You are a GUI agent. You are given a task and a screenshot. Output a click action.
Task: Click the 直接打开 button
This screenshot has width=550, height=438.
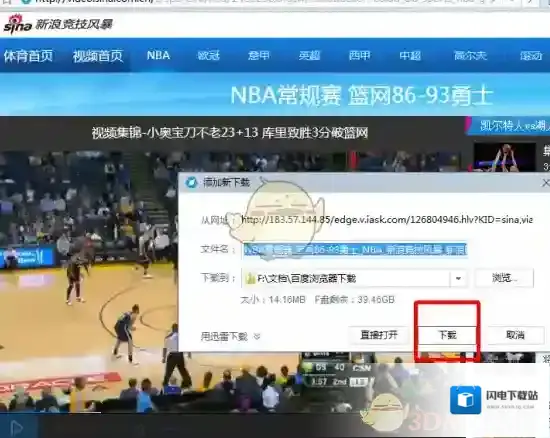coord(379,335)
